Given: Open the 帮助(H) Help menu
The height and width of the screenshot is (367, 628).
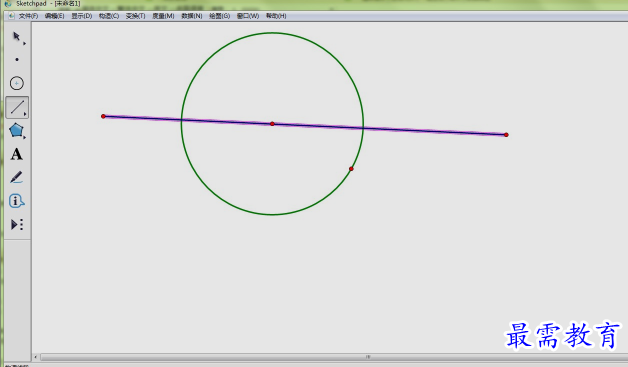Looking at the screenshot, I should click(276, 16).
